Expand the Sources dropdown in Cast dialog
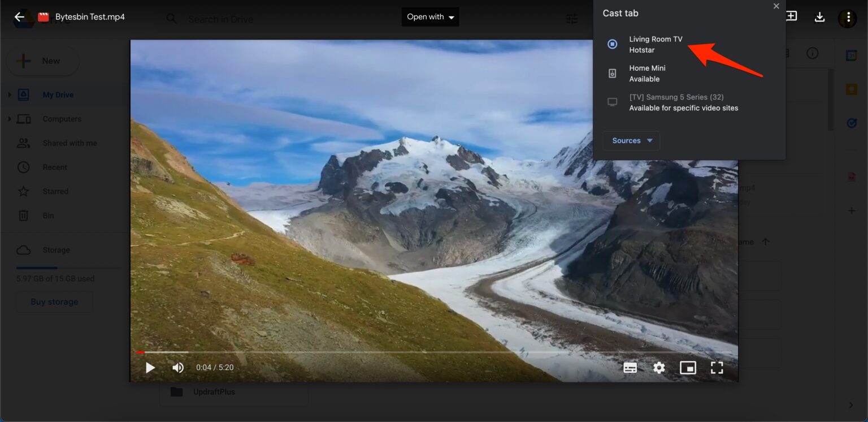 click(631, 140)
